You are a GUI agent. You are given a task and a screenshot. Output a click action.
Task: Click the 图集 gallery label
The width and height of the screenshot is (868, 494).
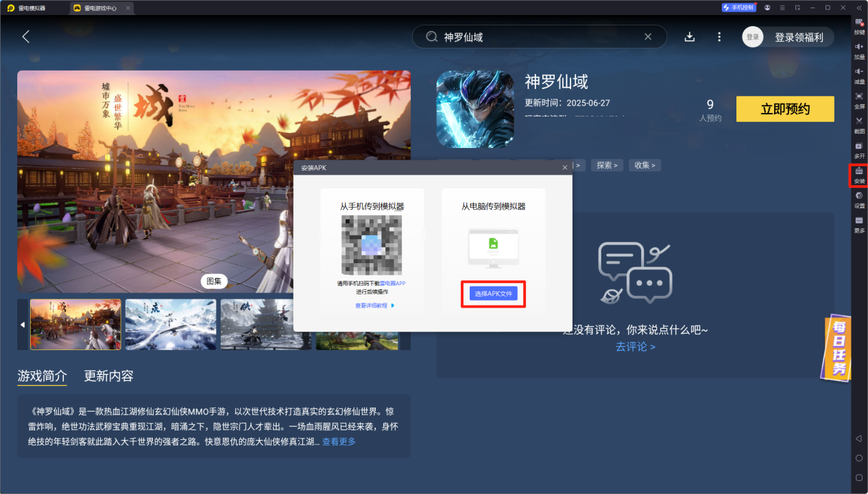tap(214, 281)
